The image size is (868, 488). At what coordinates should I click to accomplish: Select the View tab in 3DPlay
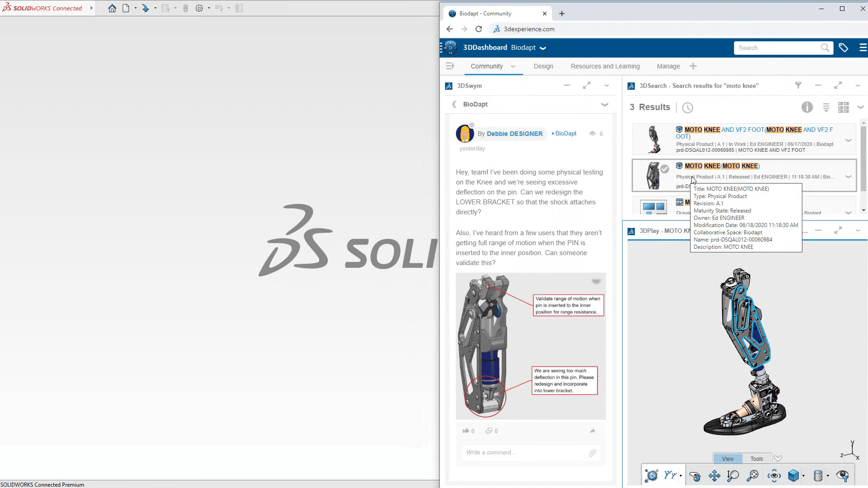[728, 459]
